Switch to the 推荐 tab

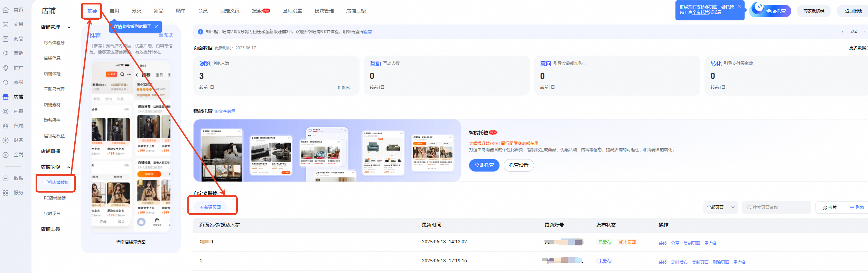[92, 11]
